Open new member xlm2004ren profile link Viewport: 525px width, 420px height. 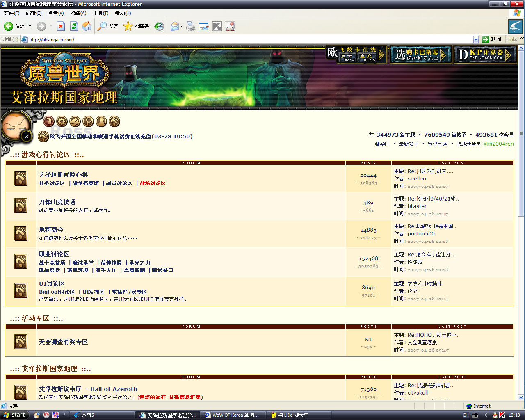[498, 144]
